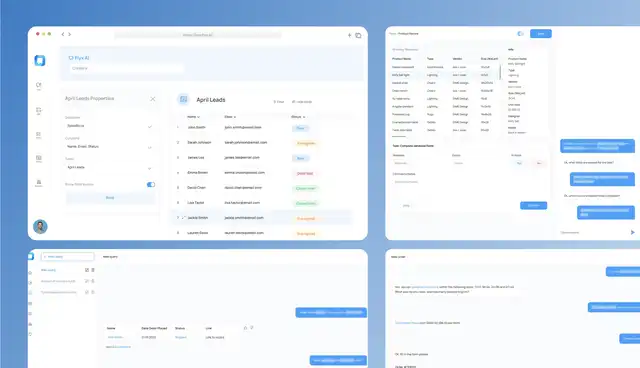This screenshot has height=368, width=640.
Task: Click the blue button at top of product panel
Action: tap(541, 34)
